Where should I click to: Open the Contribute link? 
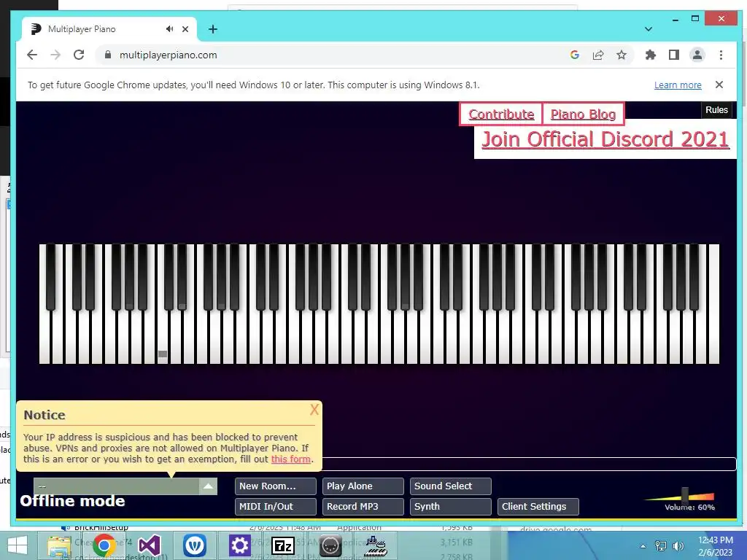(x=501, y=114)
